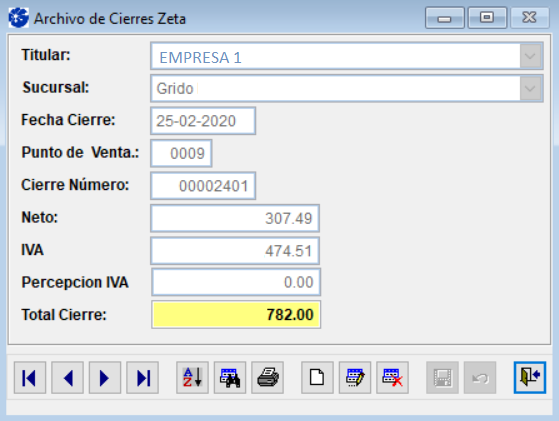This screenshot has width=559, height=421.
Task: Expand the Titular dropdown arrow
Action: click(x=530, y=56)
